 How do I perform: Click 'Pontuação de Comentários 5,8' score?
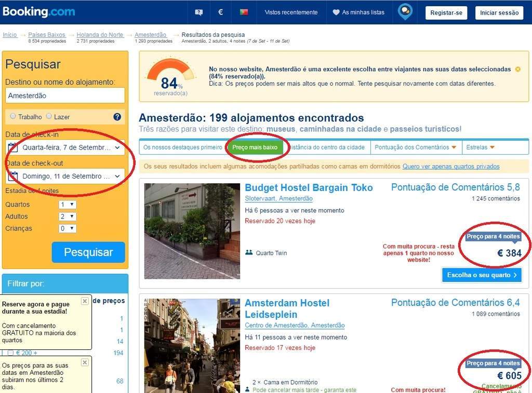tap(455, 187)
